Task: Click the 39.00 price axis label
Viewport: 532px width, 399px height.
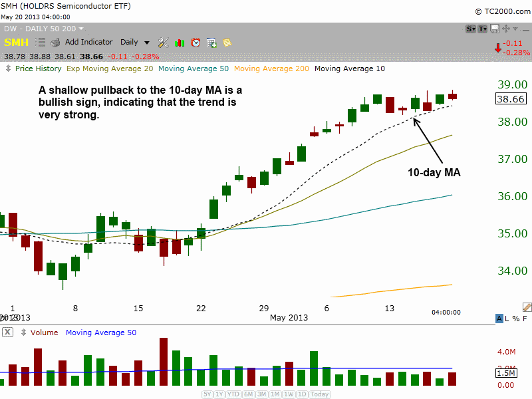Action: pyautogui.click(x=512, y=84)
